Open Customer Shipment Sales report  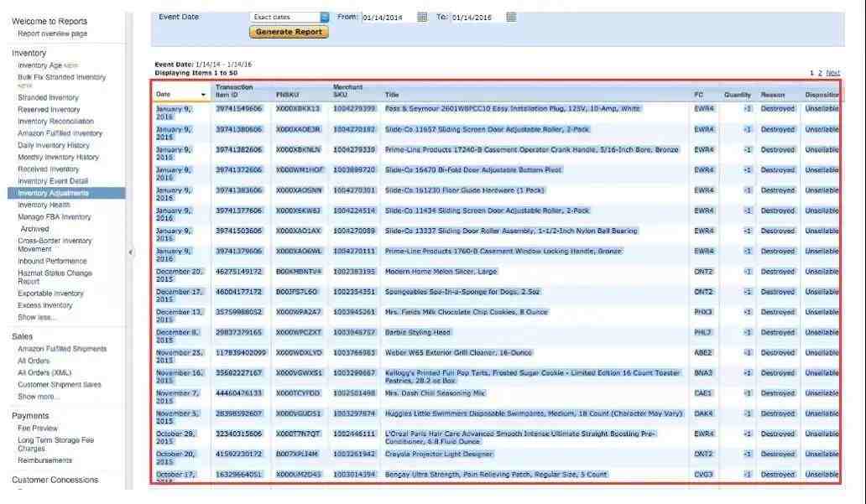(60, 385)
